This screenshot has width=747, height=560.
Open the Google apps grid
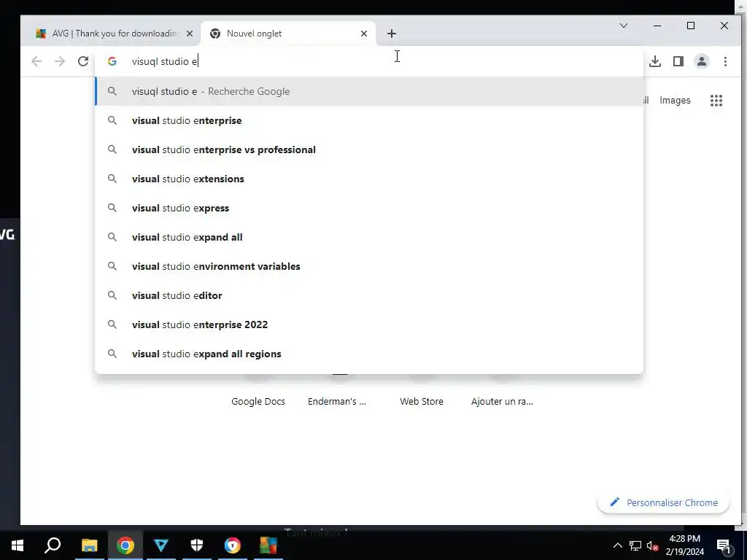716,101
